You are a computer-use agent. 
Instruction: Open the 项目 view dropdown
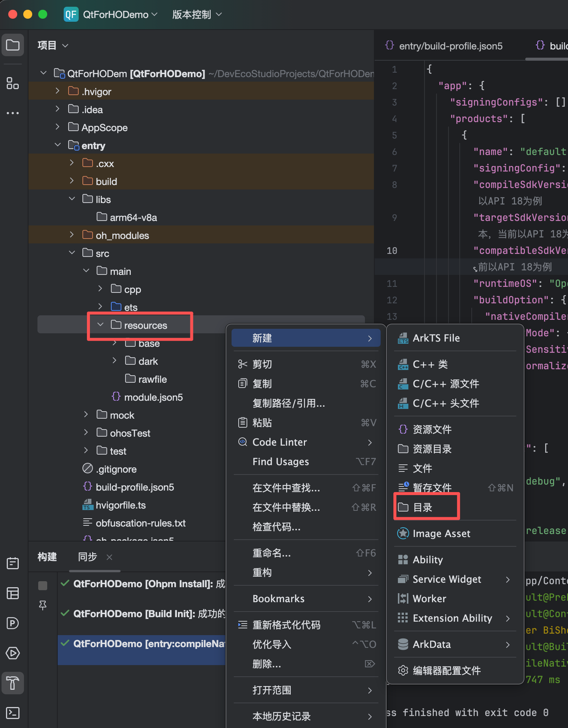click(x=53, y=45)
